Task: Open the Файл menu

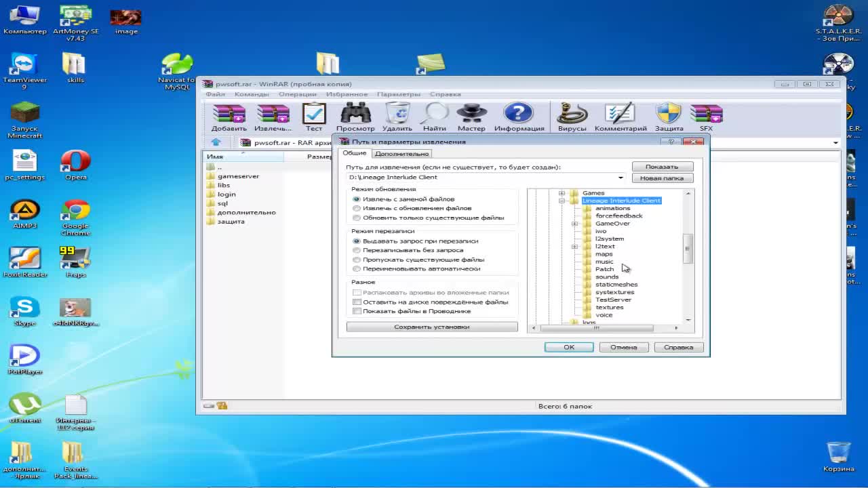Action: 215,94
